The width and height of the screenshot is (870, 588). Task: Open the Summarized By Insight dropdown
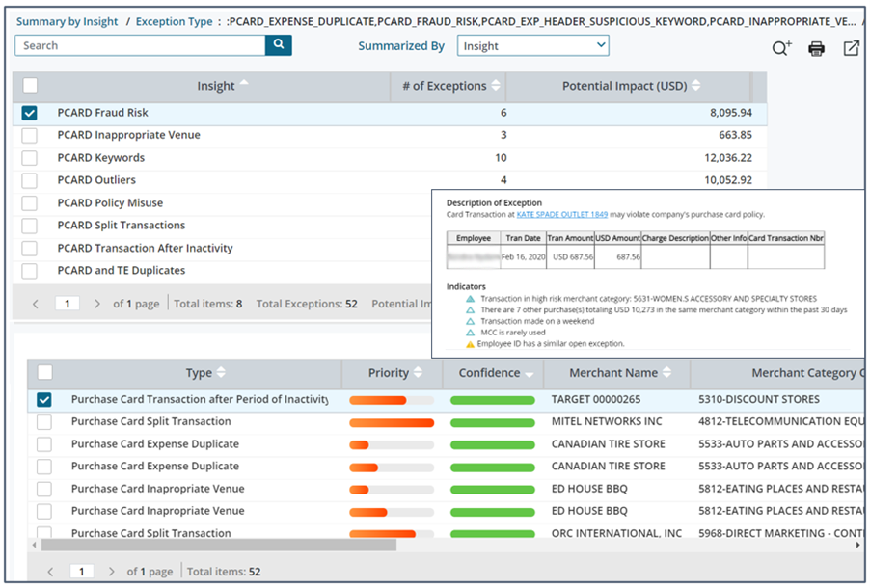pyautogui.click(x=533, y=45)
